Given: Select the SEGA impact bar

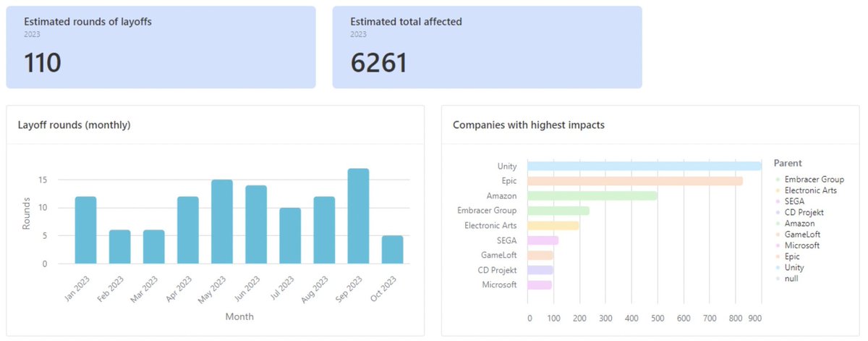Looking at the screenshot, I should click(543, 240).
